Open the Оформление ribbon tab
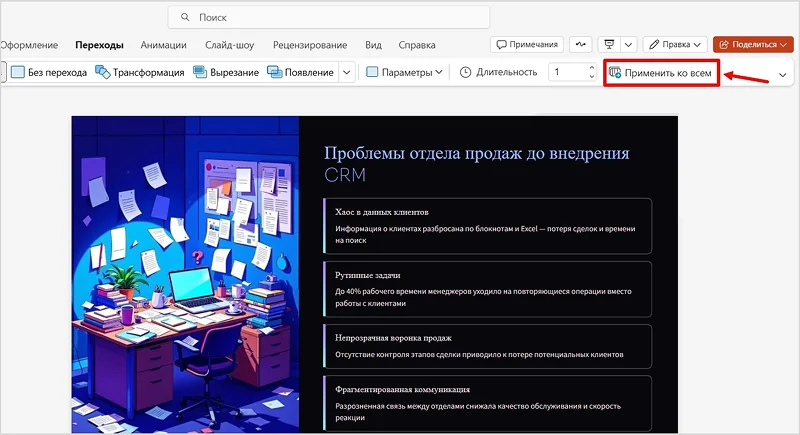800x435 pixels. 29,45
